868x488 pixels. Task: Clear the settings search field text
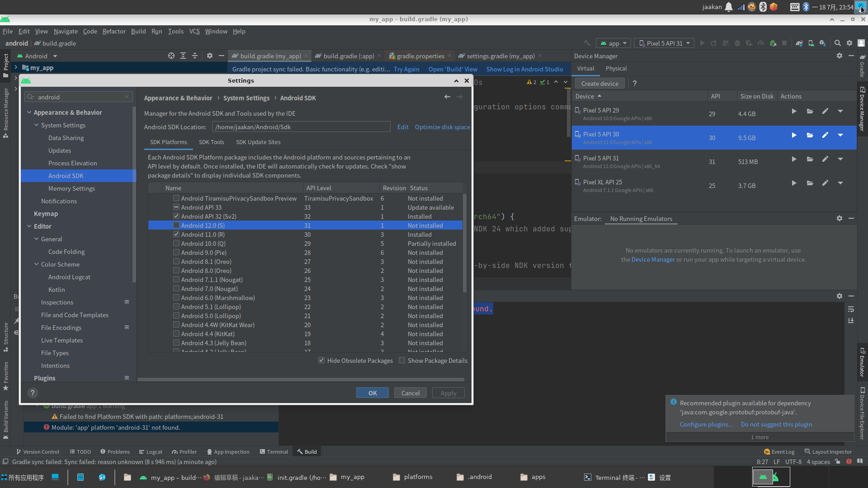click(x=127, y=97)
